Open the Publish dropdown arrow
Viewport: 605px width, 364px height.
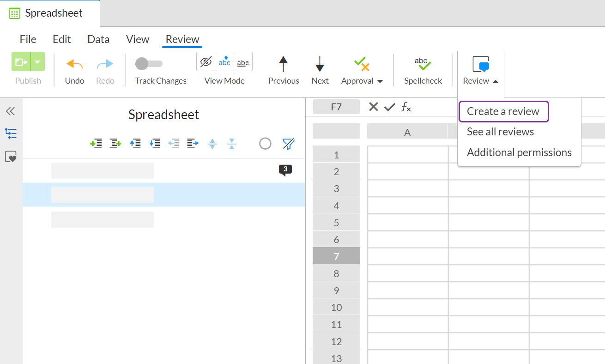[37, 61]
